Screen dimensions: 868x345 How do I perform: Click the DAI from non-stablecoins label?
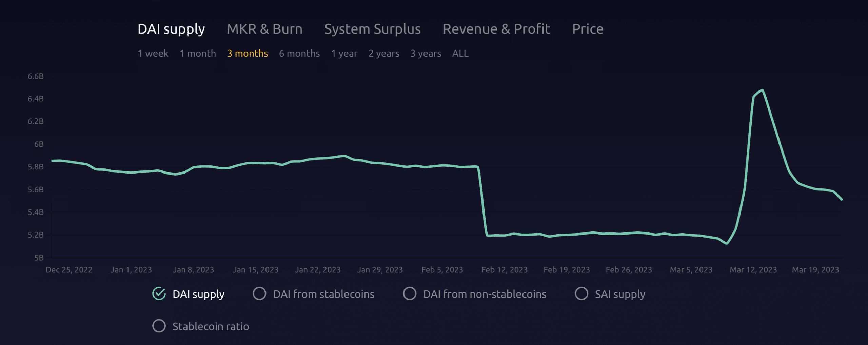coord(485,294)
